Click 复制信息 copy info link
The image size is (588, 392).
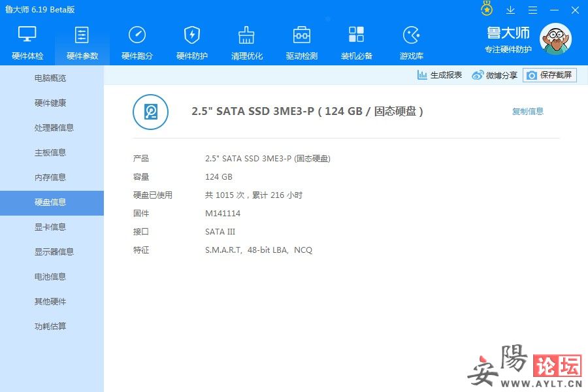(x=528, y=112)
